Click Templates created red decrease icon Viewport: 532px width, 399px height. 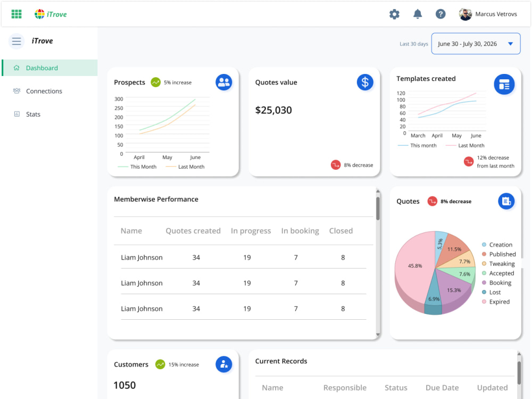469,162
